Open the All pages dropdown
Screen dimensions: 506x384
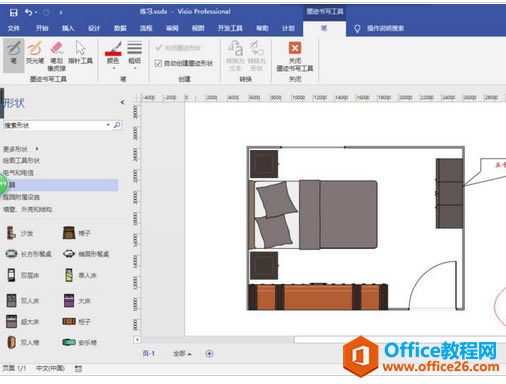click(x=182, y=354)
